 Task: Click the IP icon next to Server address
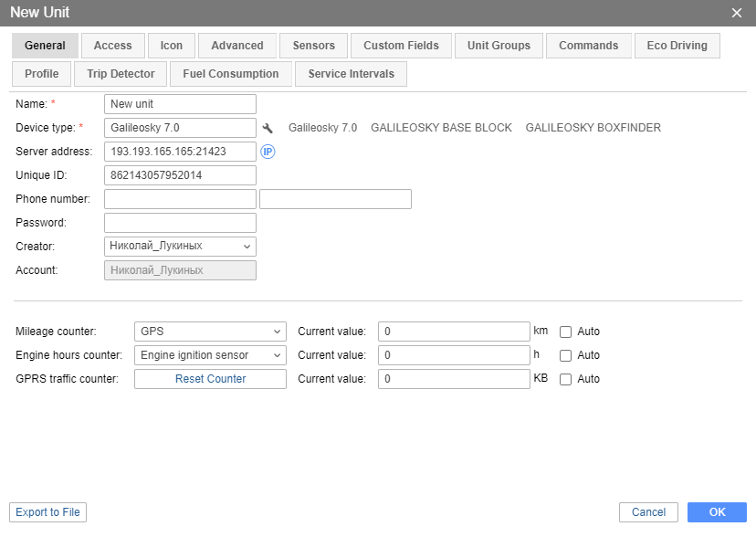[x=268, y=152]
